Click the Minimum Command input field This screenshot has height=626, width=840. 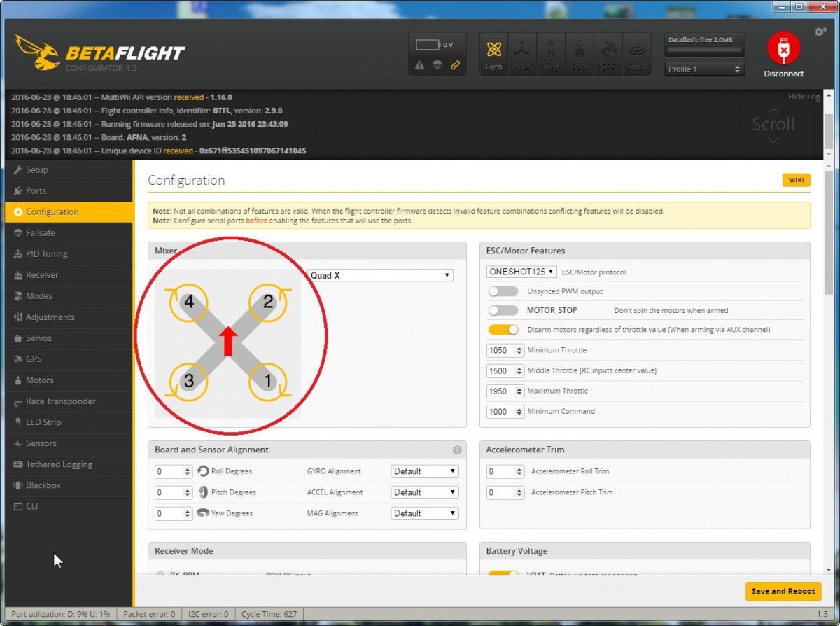point(505,412)
